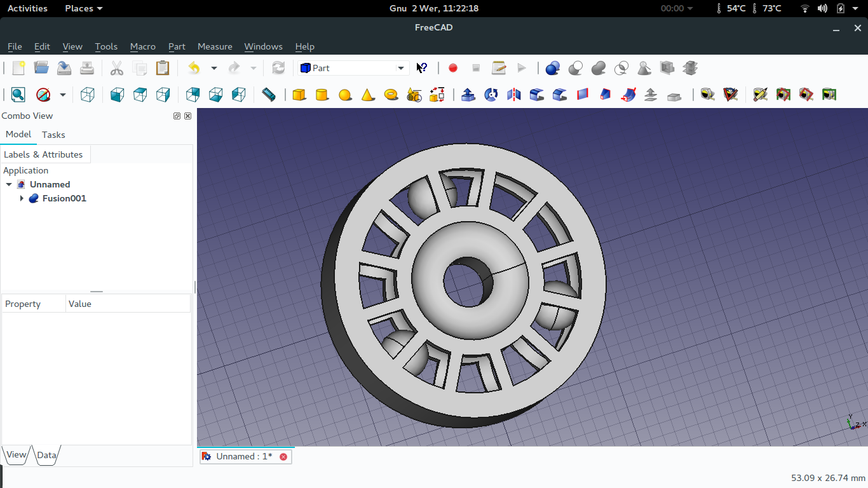868x488 pixels.
Task: Open the Part menu
Action: pyautogui.click(x=177, y=46)
